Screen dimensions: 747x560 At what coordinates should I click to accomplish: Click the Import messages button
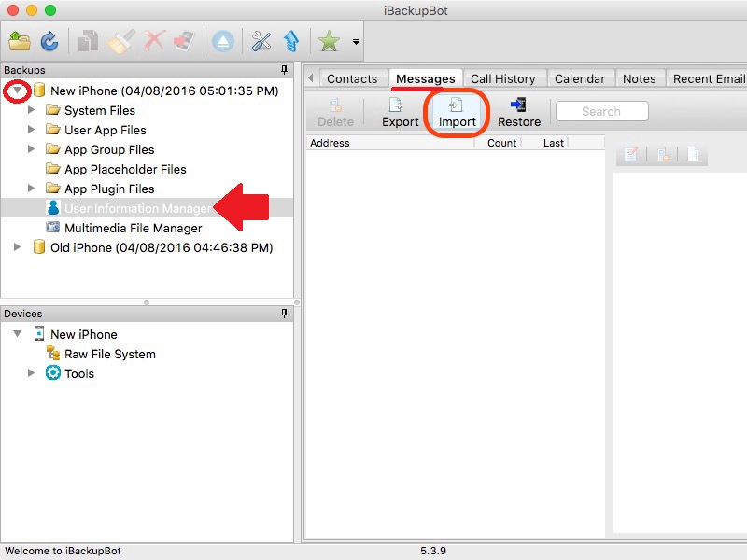458,112
